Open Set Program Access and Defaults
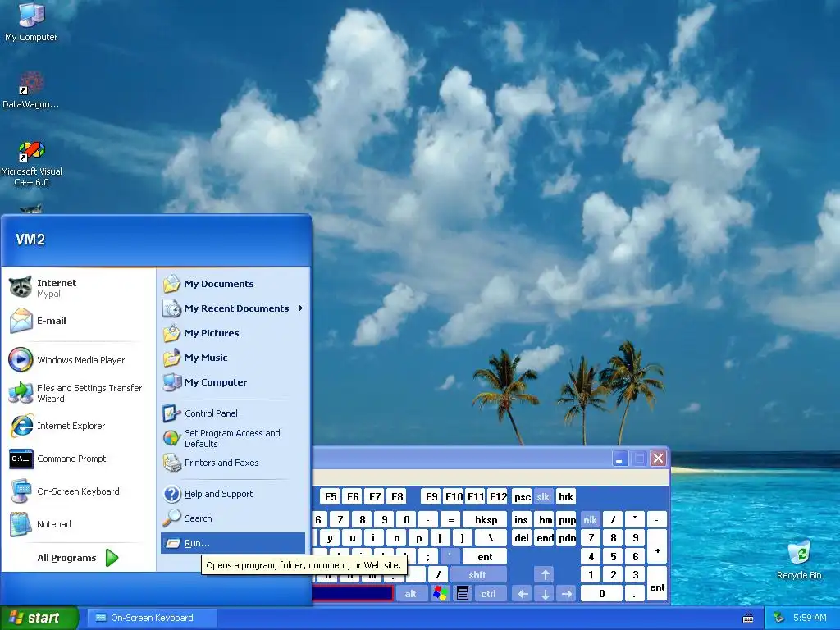The image size is (840, 630). pyautogui.click(x=233, y=438)
